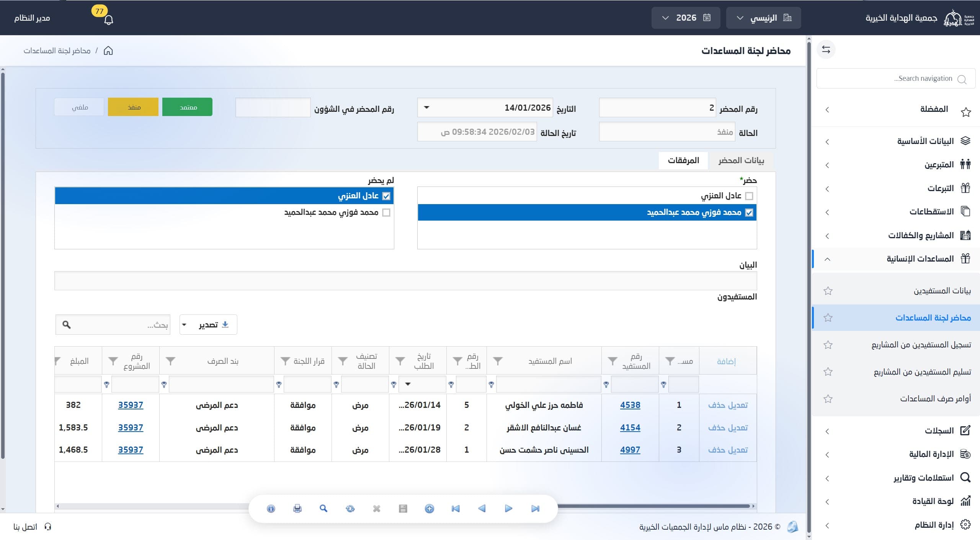This screenshot has height=540, width=980.
Task: Filter the اسم المستفيد column
Action: click(498, 361)
